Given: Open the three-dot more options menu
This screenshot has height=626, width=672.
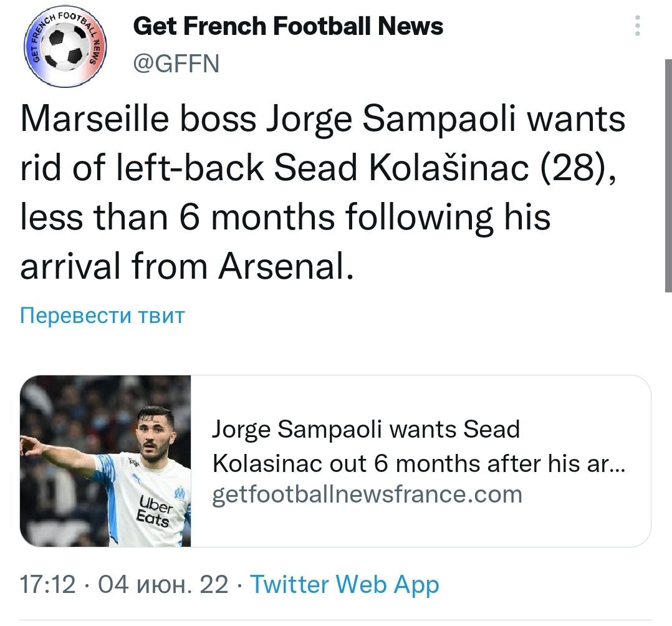Looking at the screenshot, I should tap(636, 26).
